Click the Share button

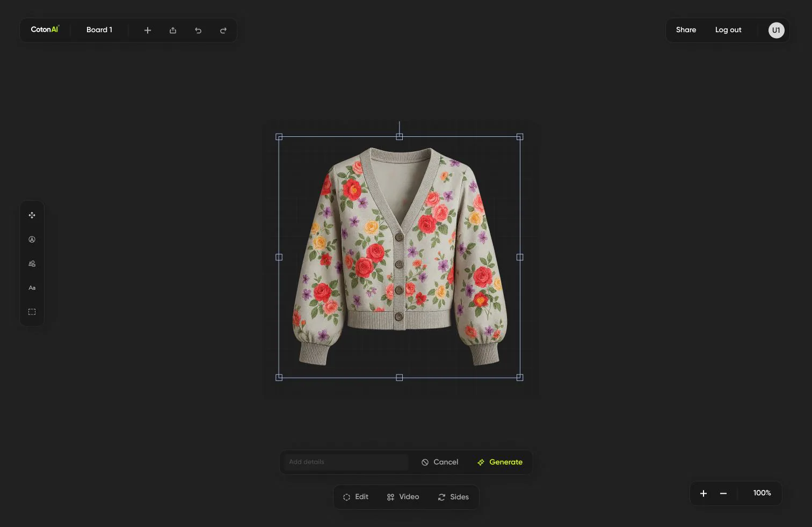click(x=686, y=30)
